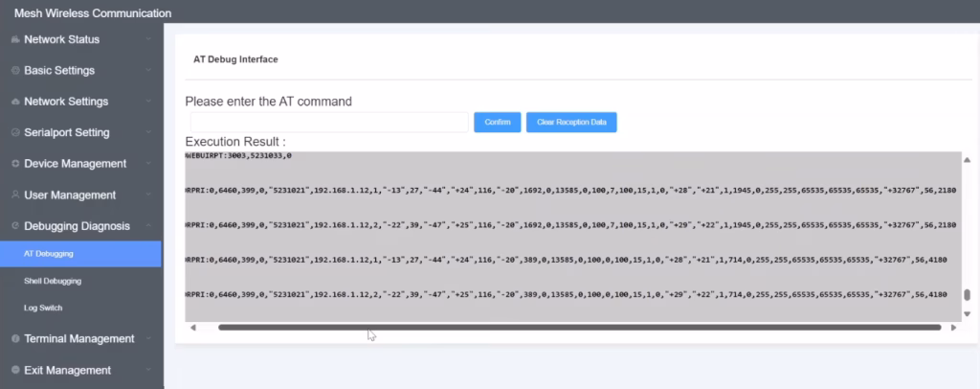The width and height of the screenshot is (980, 389).
Task: Focus the AT command input field
Action: [329, 122]
